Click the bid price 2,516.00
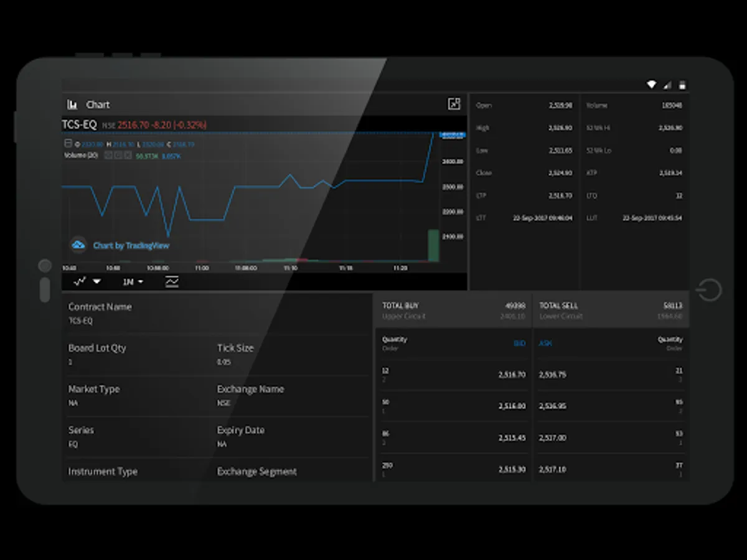 pyautogui.click(x=512, y=406)
